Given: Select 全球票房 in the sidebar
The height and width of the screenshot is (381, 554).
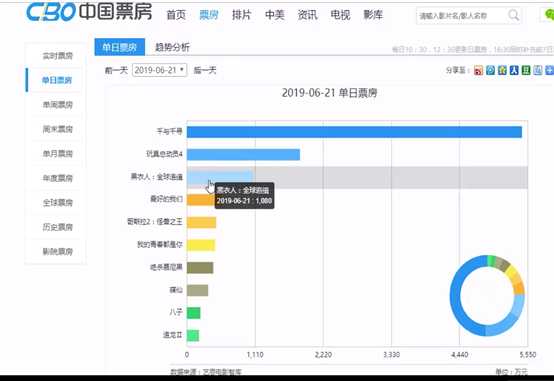Looking at the screenshot, I should point(58,203).
